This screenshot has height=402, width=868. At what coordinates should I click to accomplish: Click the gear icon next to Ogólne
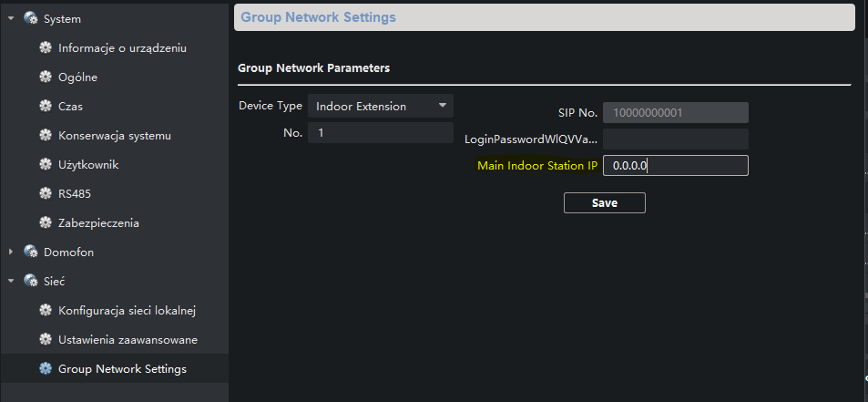click(46, 77)
